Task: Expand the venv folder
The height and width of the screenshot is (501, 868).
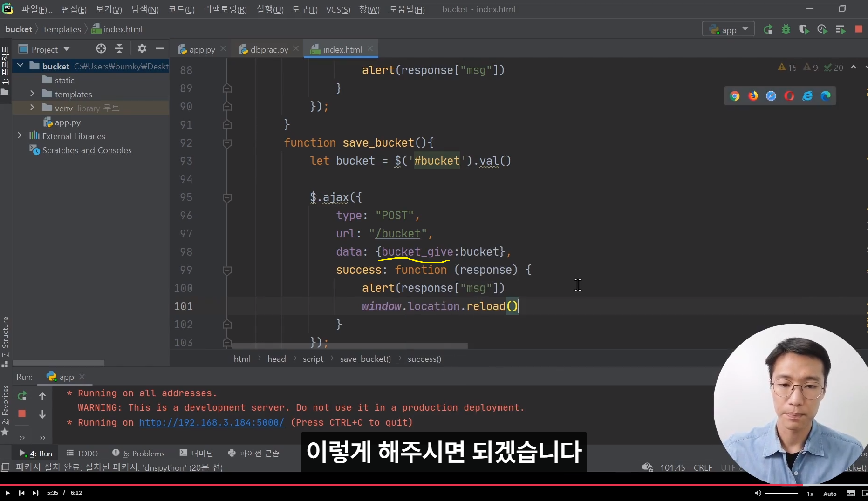Action: 32,108
